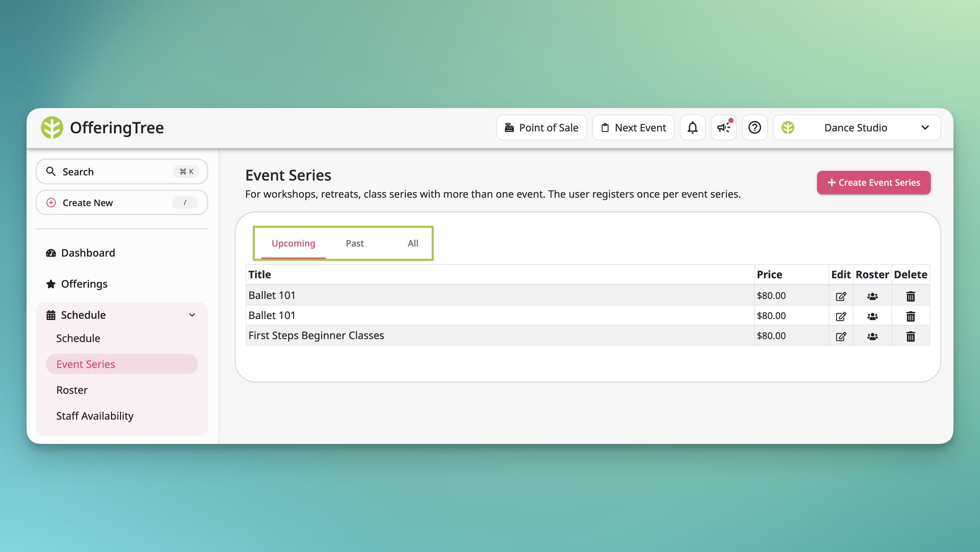Go to Next Event
The height and width of the screenshot is (552, 980).
633,127
